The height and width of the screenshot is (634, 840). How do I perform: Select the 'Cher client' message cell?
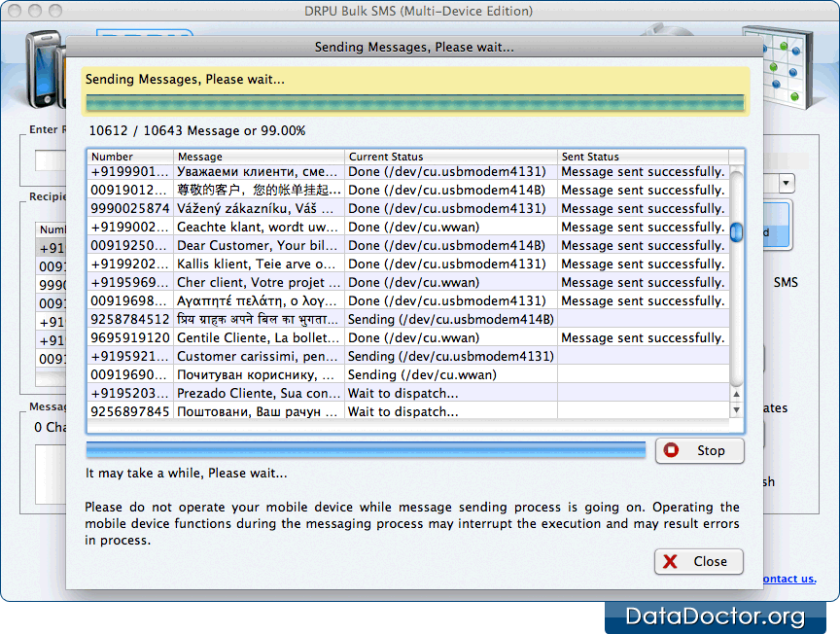[x=259, y=282]
